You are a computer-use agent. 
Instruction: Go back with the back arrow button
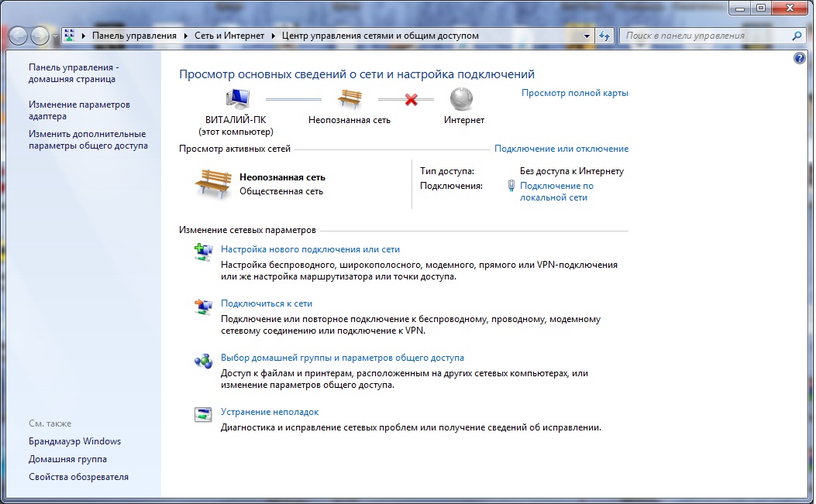19,36
